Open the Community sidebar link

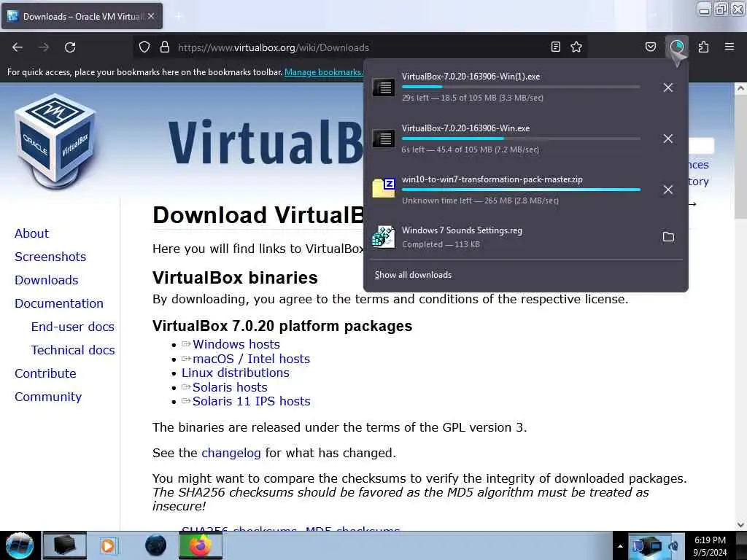pos(48,397)
